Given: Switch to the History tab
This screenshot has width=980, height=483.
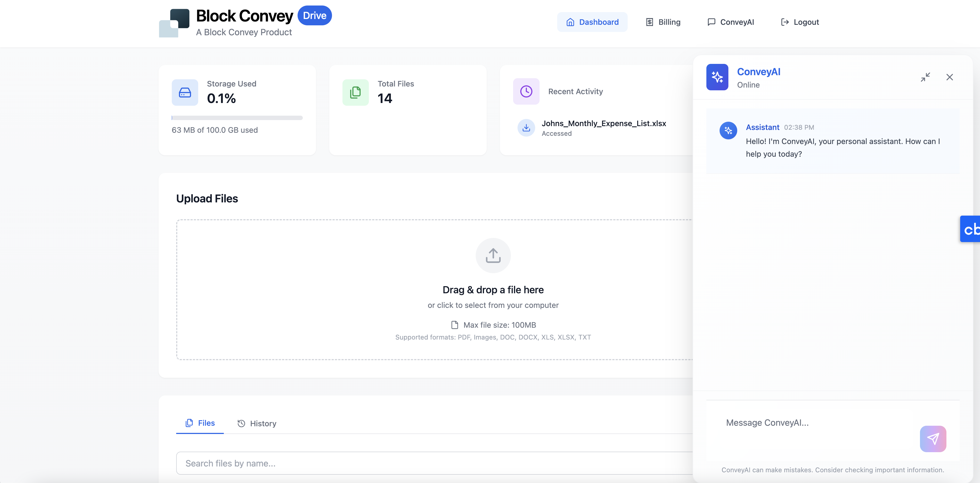Looking at the screenshot, I should pos(257,424).
